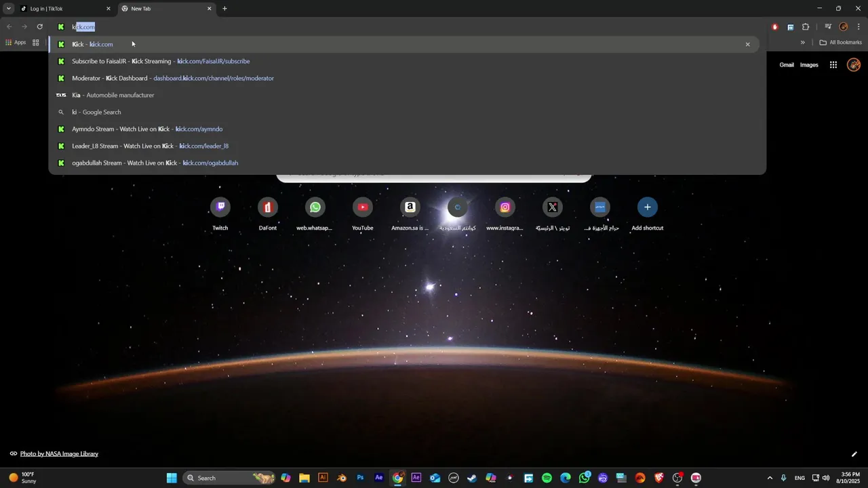868x488 pixels.
Task: Open File Explorer from taskbar
Action: (x=304, y=478)
